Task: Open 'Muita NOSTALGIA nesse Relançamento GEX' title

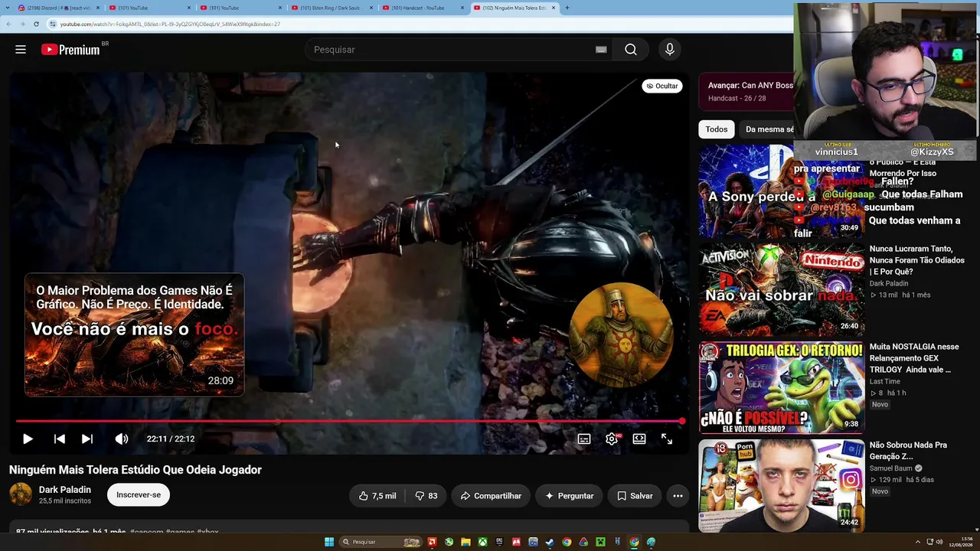Action: [914, 358]
